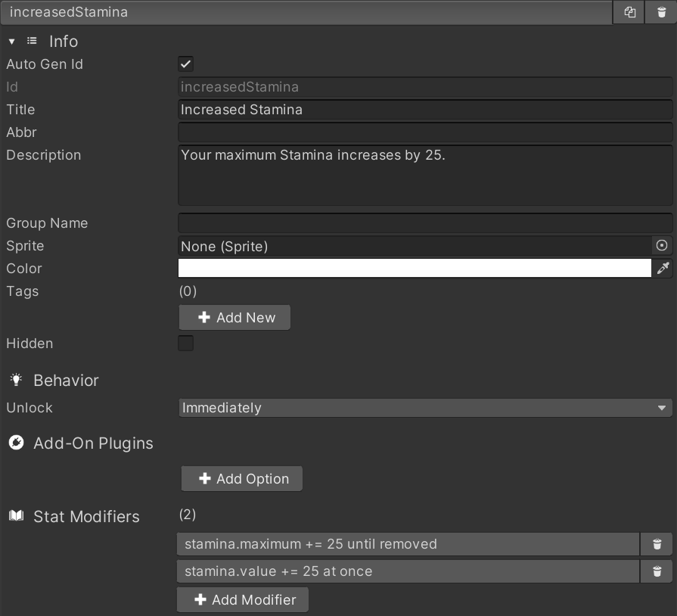Screen dimensions: 677x616
Task: Click the Add Modifier button
Action: pyautogui.click(x=243, y=600)
